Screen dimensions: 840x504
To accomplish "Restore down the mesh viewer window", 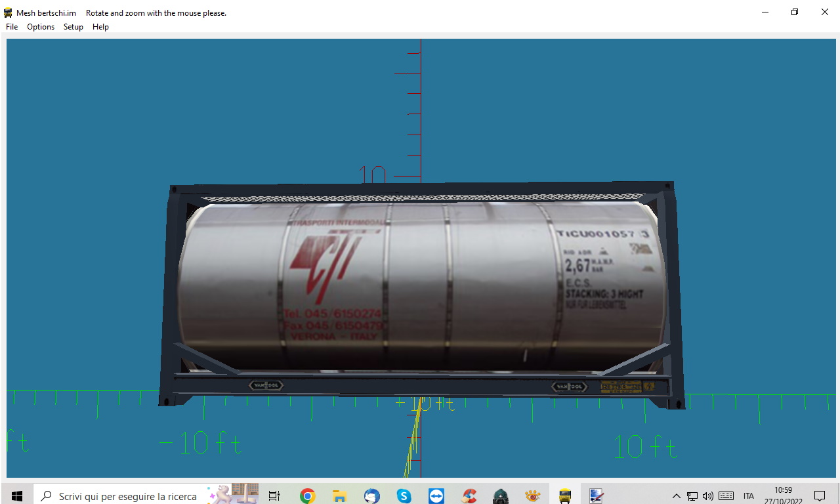I will pyautogui.click(x=795, y=12).
